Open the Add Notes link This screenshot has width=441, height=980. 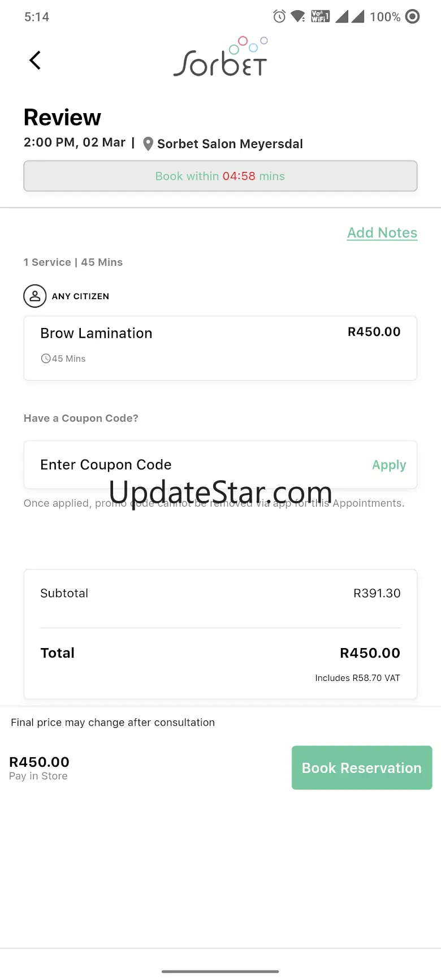point(382,233)
